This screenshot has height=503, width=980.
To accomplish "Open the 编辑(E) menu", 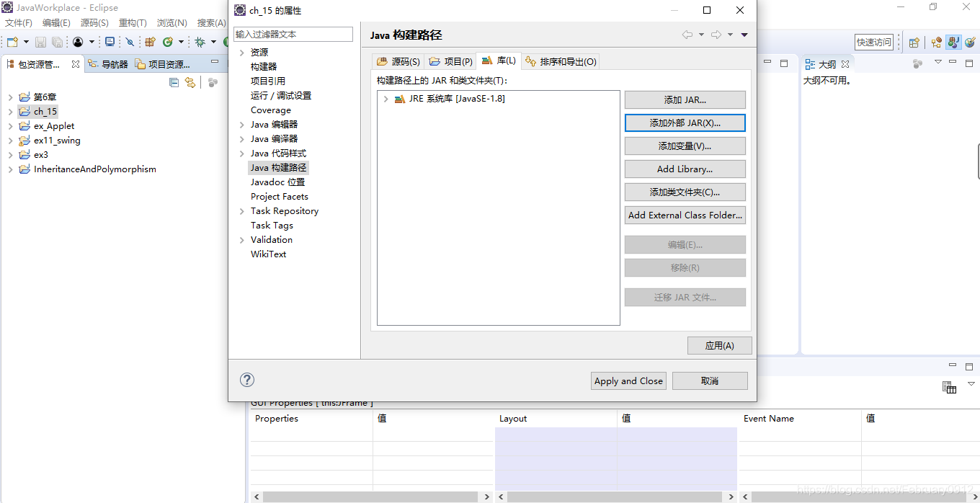I will pyautogui.click(x=56, y=23).
